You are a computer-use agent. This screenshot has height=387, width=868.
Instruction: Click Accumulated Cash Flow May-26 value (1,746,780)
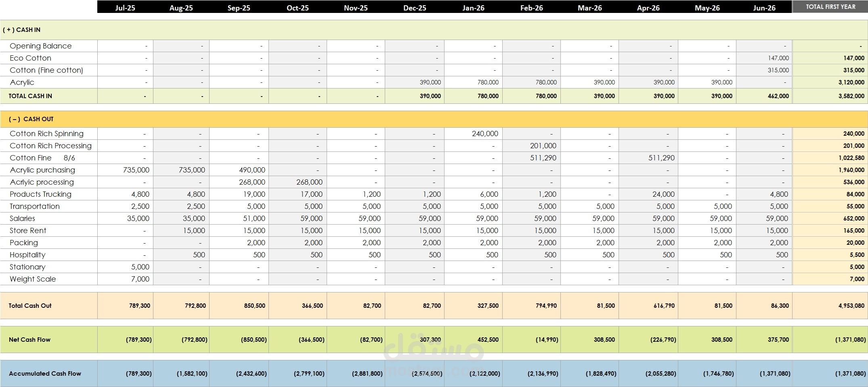point(719,374)
